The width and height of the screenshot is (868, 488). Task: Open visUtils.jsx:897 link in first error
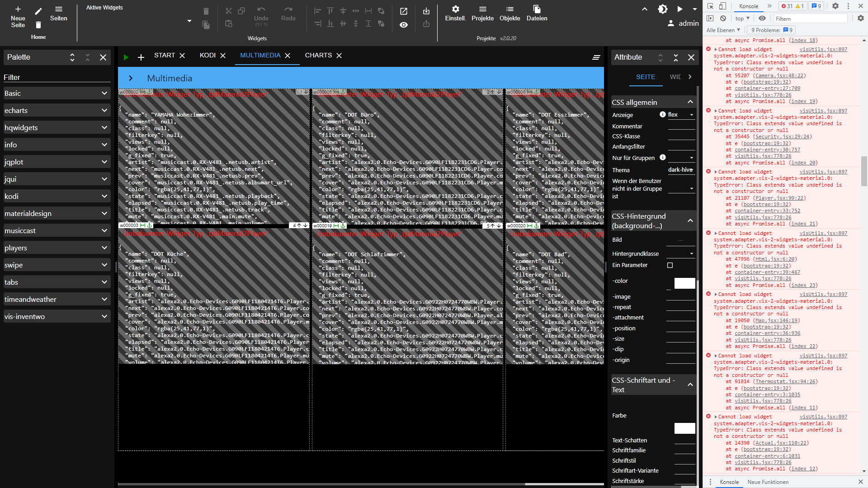tap(823, 49)
